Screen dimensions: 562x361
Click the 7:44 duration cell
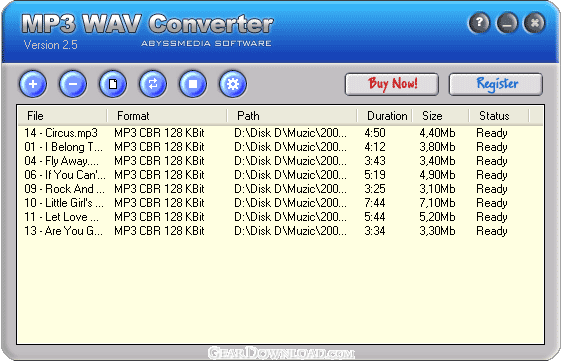click(375, 203)
